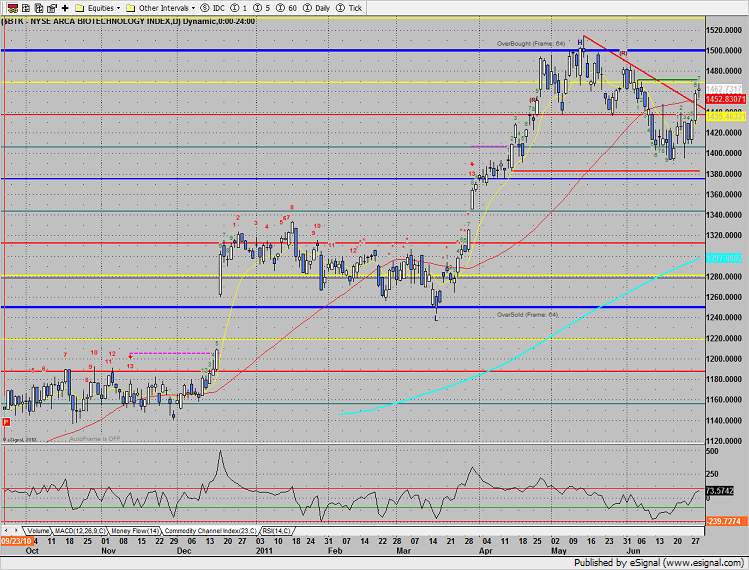Click the red glasses chart icon in toolbar
Image resolution: width=749 pixels, height=570 pixels.
13,8
